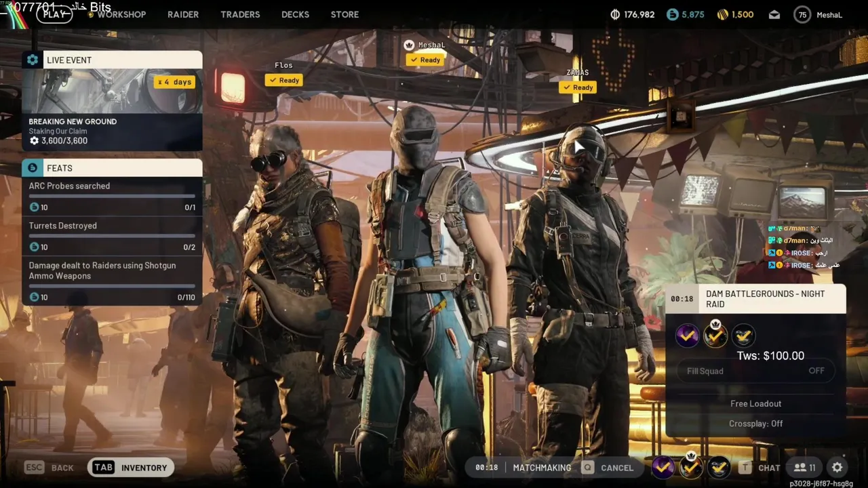
Task: Click the T key icon beside CHAT
Action: click(745, 468)
